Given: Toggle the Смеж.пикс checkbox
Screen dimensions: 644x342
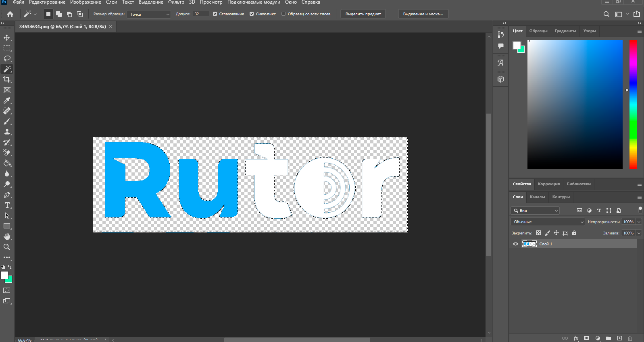Looking at the screenshot, I should (252, 14).
